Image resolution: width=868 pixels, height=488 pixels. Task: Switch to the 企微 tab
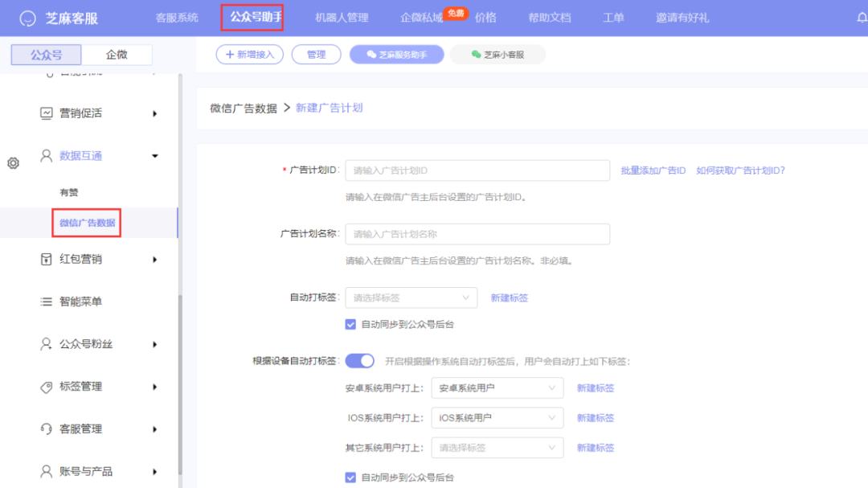(x=117, y=55)
